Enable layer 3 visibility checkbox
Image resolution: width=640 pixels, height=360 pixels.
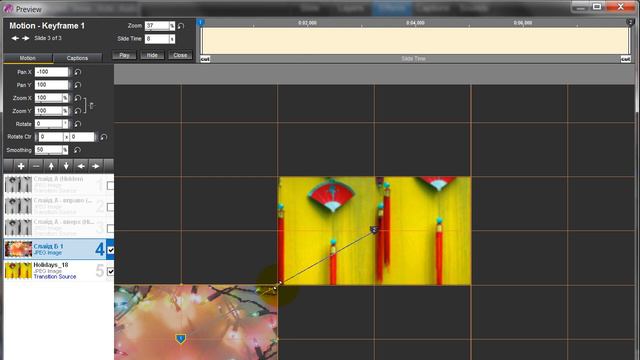point(110,229)
